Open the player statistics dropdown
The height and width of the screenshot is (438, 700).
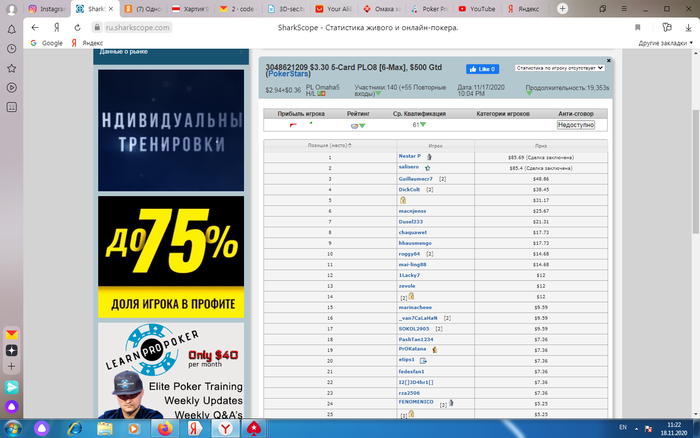559,68
